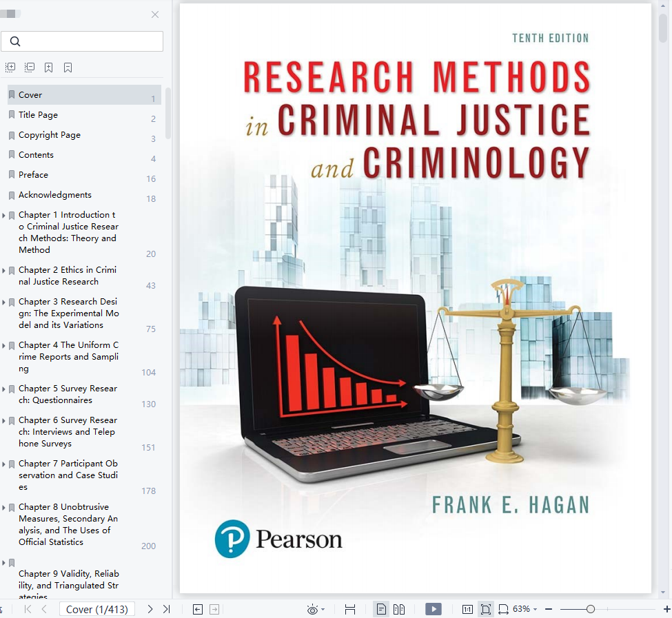Open the Title Page bookmark

pyautogui.click(x=38, y=115)
